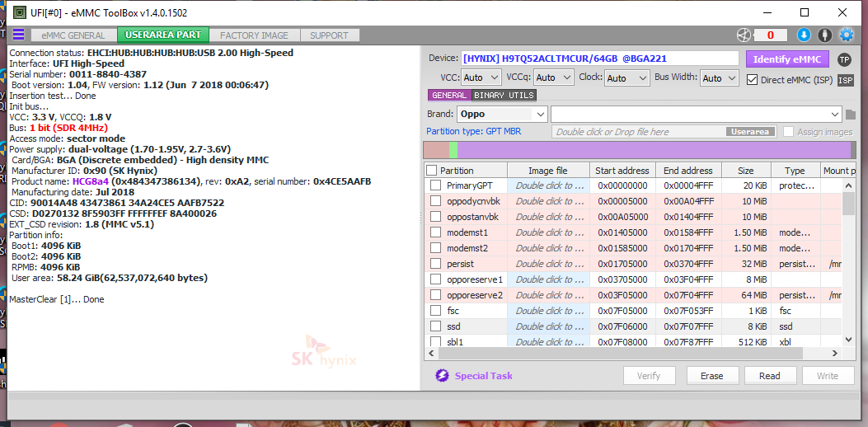Toggle Direct eMMC (ISP) checkbox
This screenshot has width=868, height=427.
click(752, 80)
